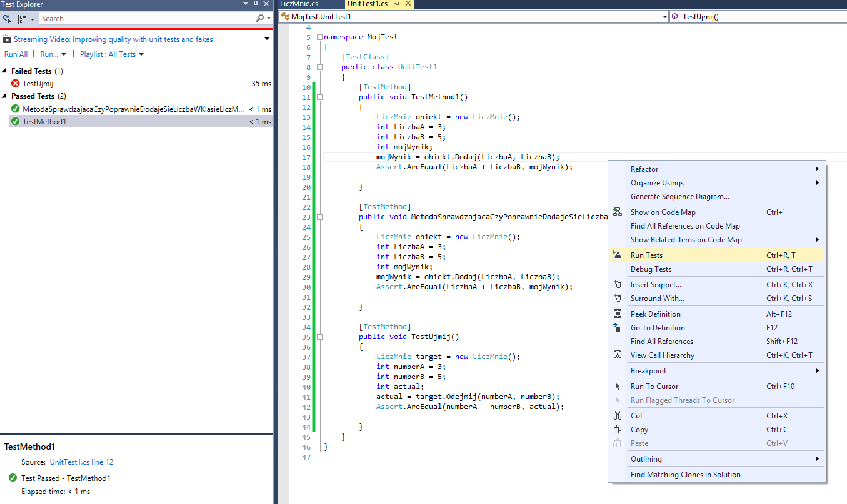The height and width of the screenshot is (504, 847).
Task: Open Show Related Items on Code Map submenu
Action: click(717, 240)
